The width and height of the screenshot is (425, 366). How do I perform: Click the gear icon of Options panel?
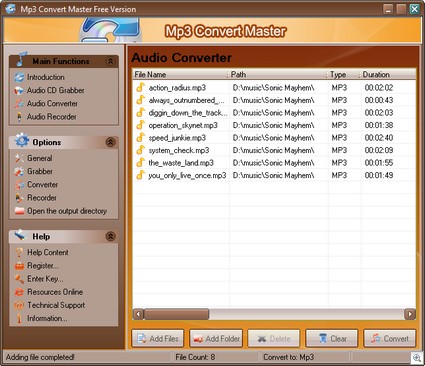[x=22, y=140]
